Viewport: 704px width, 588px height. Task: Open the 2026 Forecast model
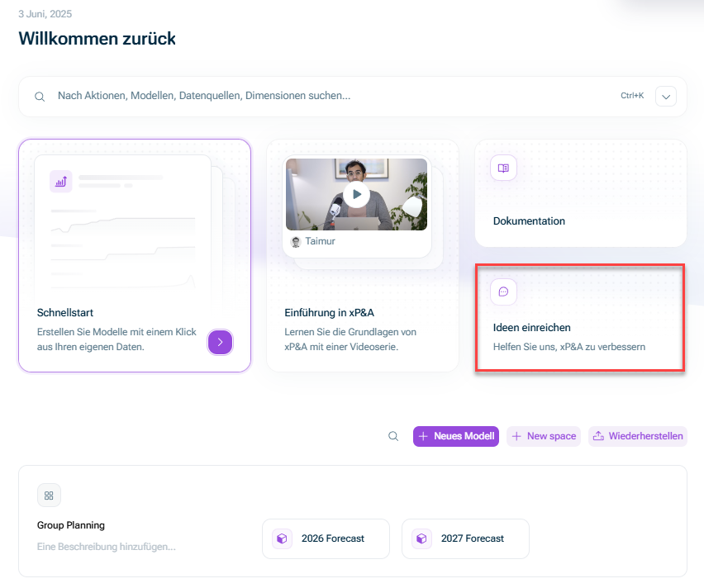coord(326,538)
